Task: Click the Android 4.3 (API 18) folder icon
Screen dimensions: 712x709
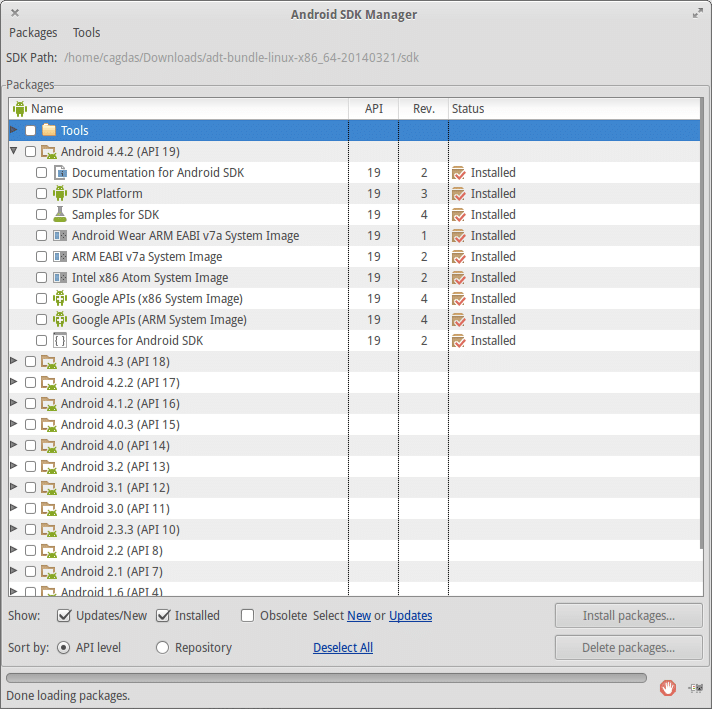Action: tap(49, 362)
